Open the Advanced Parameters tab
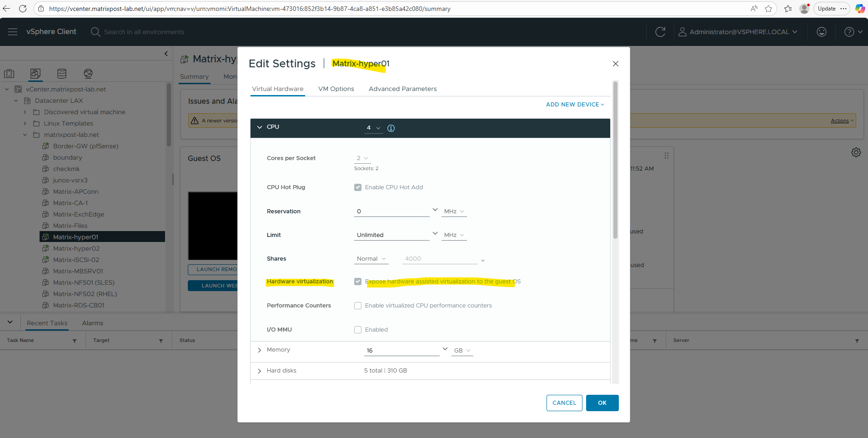This screenshot has width=868, height=438. (x=402, y=89)
